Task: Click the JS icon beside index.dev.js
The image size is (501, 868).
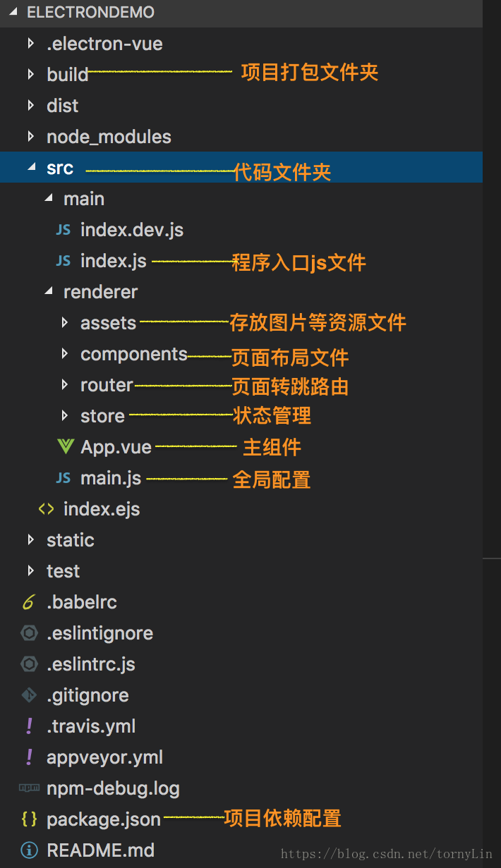Action: coord(63,230)
